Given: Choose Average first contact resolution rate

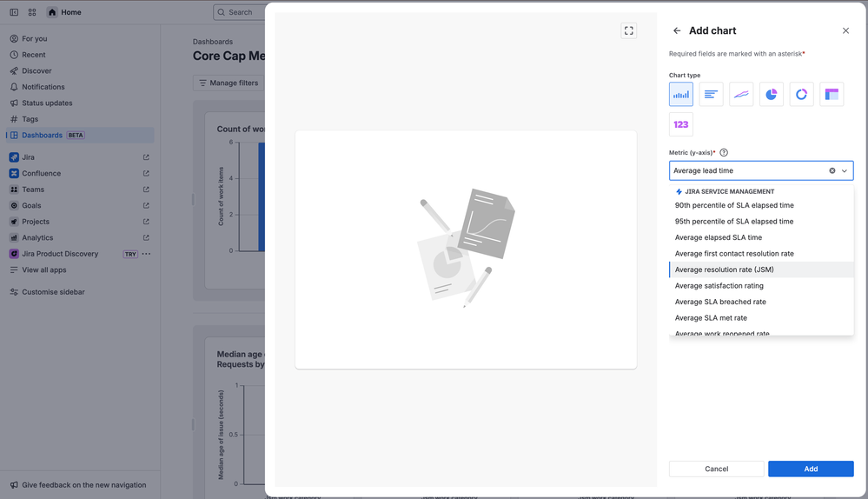Looking at the screenshot, I should click(761, 254).
